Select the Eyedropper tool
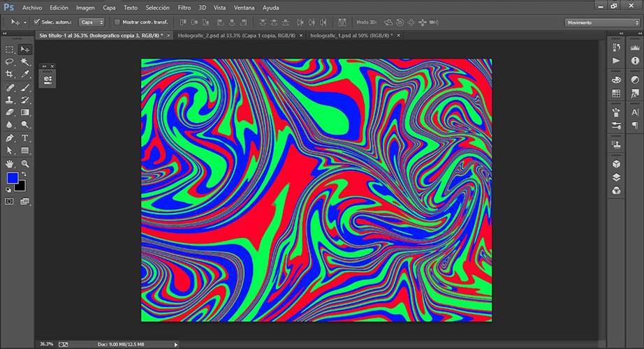 pyautogui.click(x=25, y=74)
